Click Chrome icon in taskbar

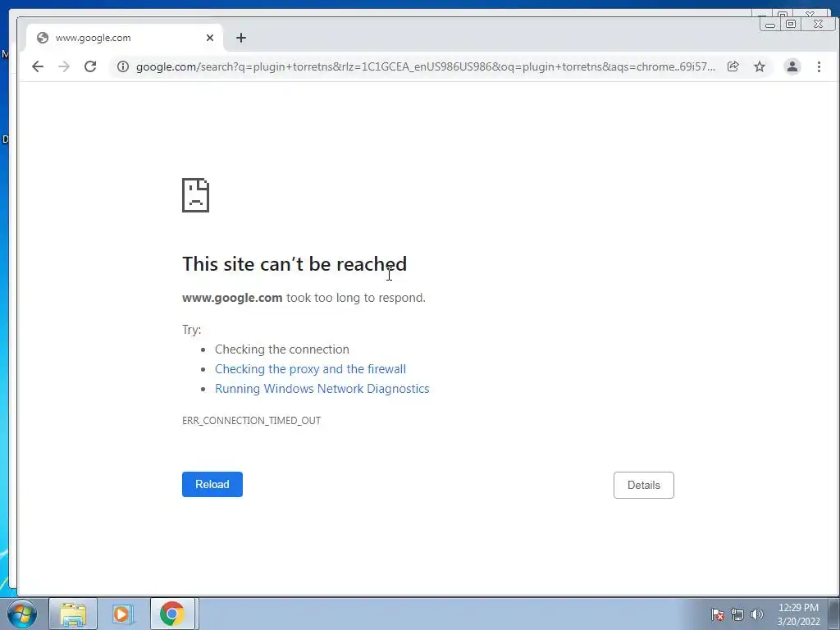coord(172,614)
